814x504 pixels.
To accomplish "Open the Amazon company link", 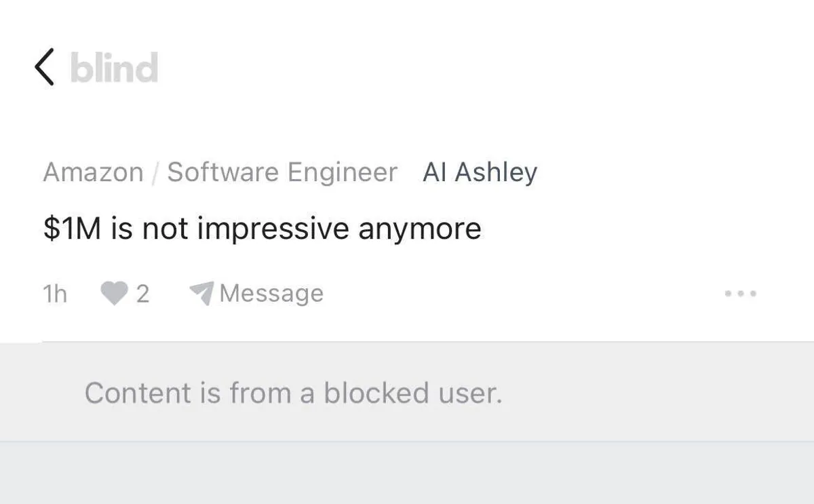I will (x=93, y=172).
